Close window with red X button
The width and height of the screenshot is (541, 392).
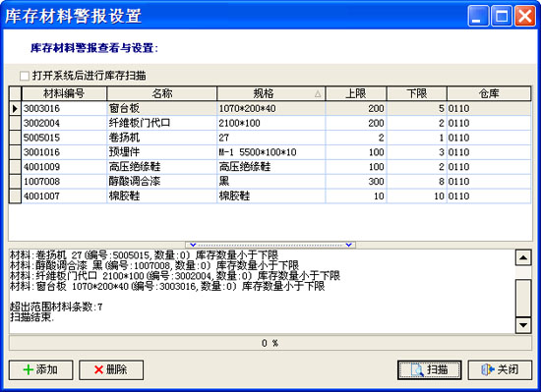tap(525, 16)
